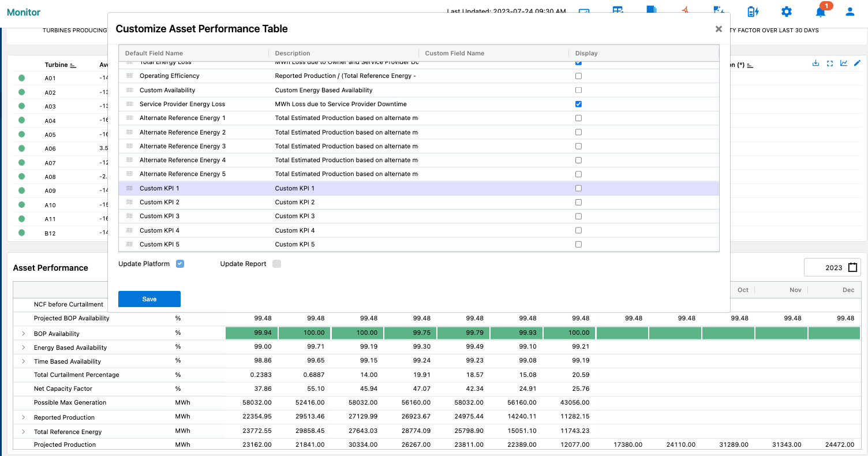Uncheck Service Provider Energy Loss display

tap(578, 104)
